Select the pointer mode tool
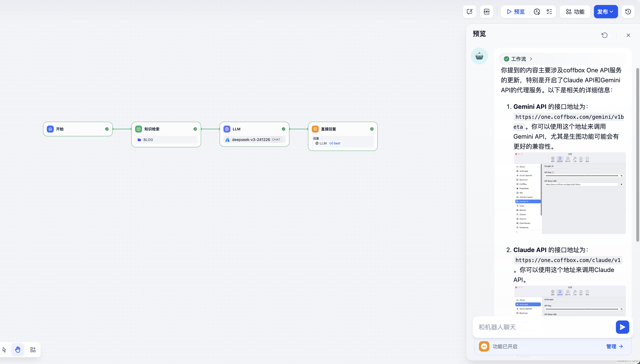This screenshot has height=364, width=640. click(x=4, y=349)
